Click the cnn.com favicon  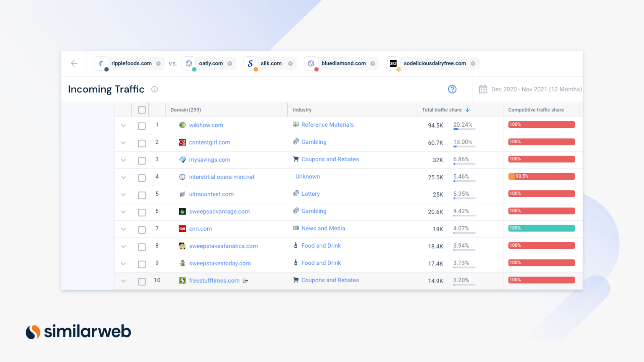point(182,229)
